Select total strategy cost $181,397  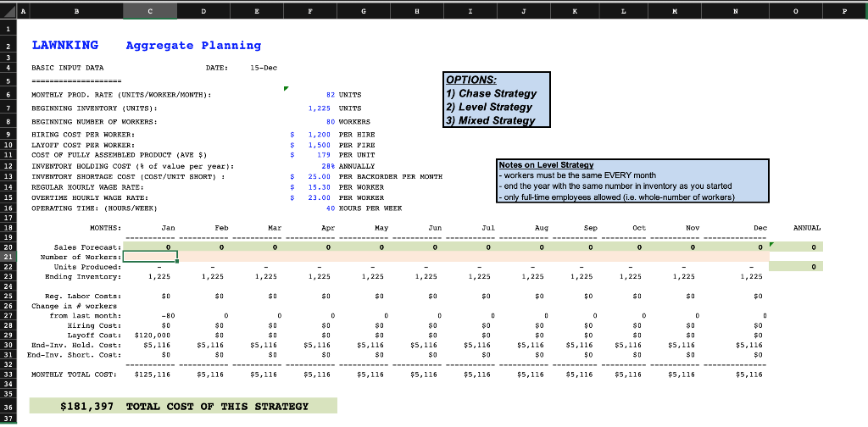tap(87, 407)
